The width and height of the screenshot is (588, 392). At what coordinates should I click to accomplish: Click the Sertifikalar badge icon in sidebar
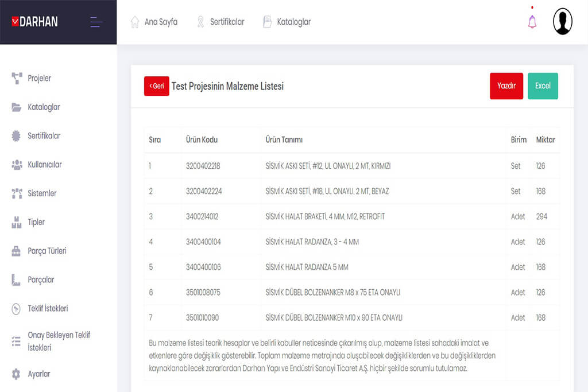17,136
